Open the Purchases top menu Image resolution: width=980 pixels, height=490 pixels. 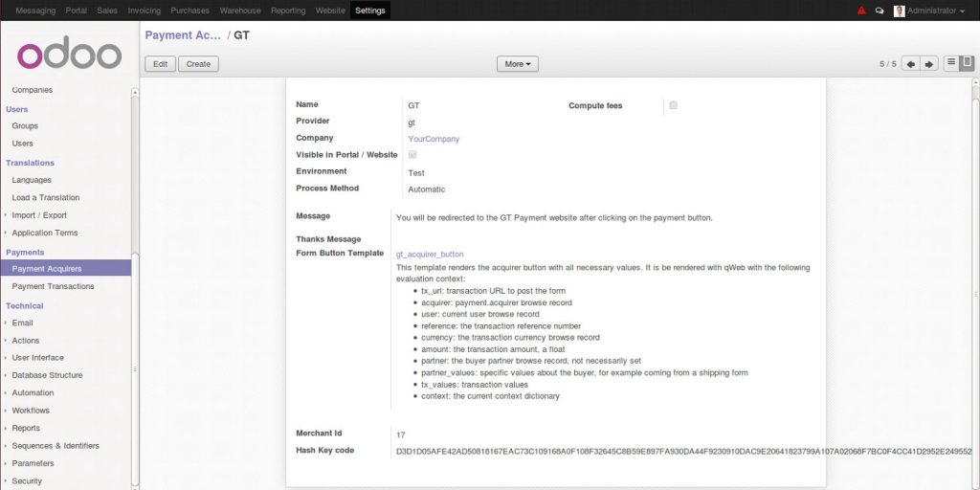(x=190, y=11)
